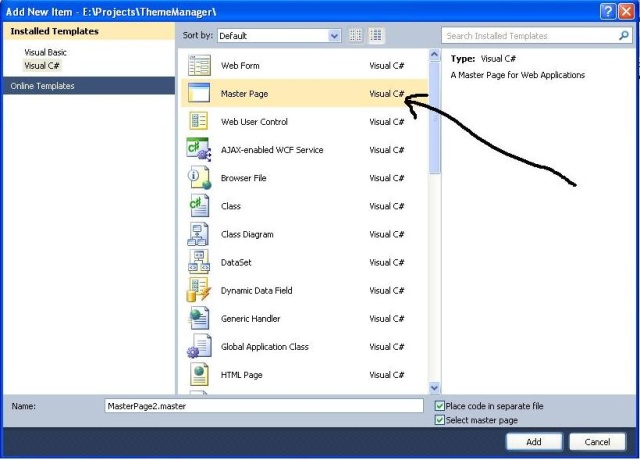Screen dimensions: 640x460
Task: Click the 'Web User Control' label
Action: click(254, 122)
